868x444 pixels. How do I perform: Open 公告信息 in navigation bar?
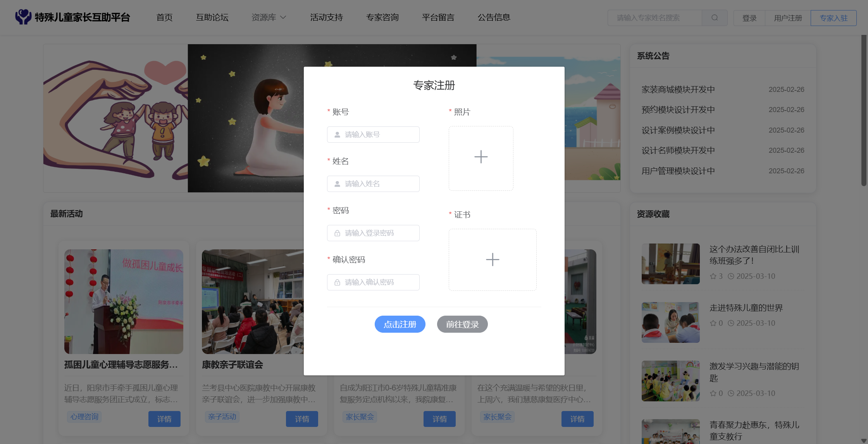(x=494, y=17)
